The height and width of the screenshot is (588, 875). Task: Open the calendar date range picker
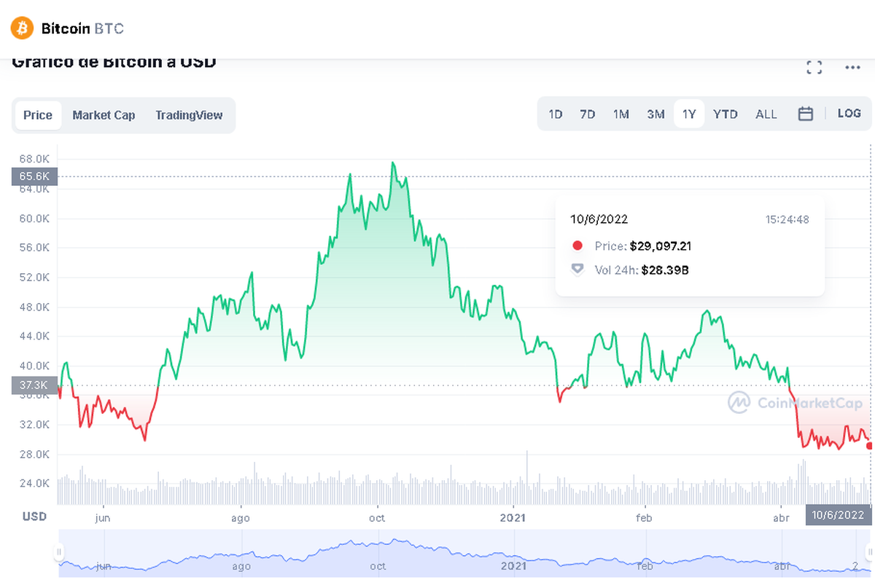[805, 114]
